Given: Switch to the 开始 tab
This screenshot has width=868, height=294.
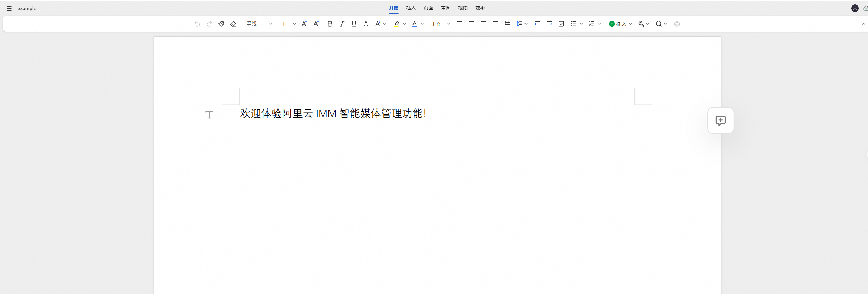Looking at the screenshot, I should [x=394, y=8].
